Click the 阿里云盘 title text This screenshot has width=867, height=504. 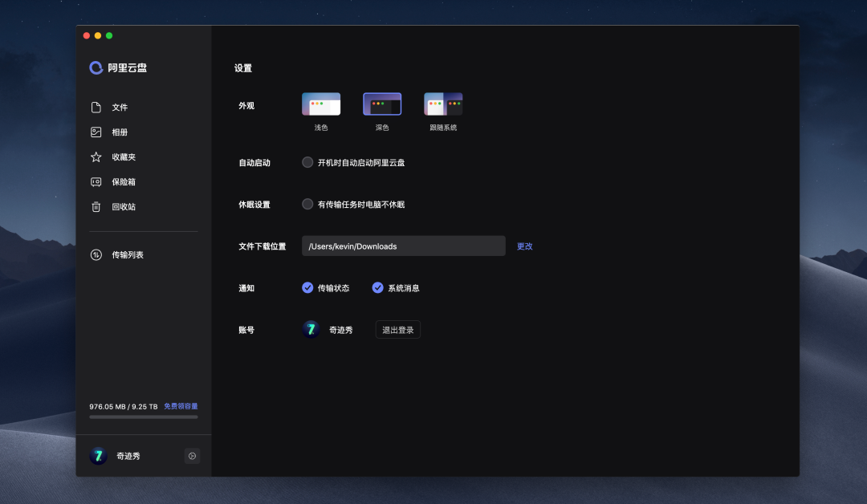coord(127,67)
